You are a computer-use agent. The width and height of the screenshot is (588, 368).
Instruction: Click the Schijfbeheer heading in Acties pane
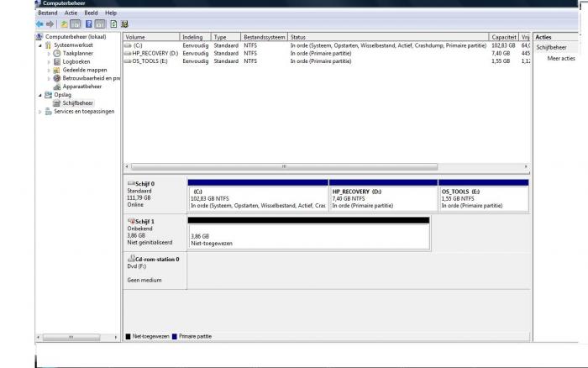(551, 47)
